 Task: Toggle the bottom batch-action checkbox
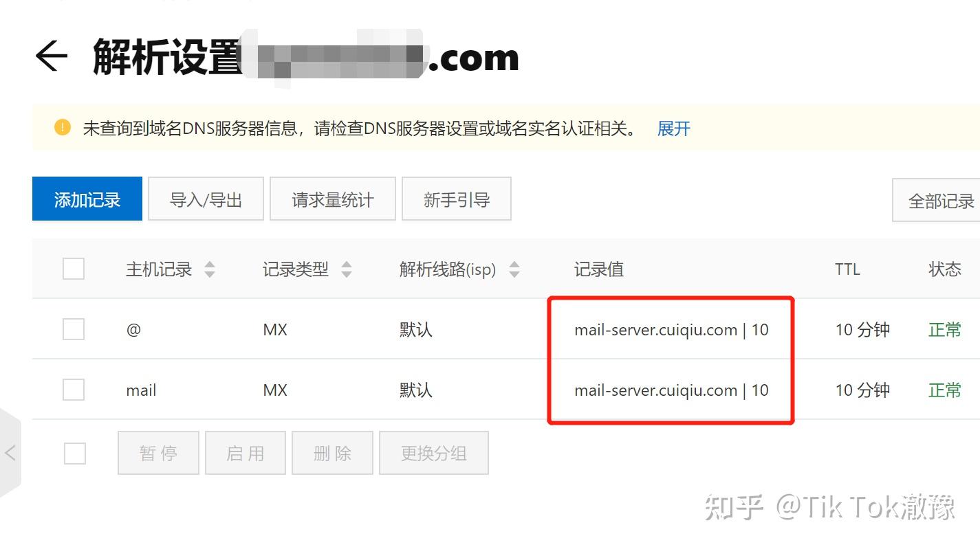click(x=75, y=453)
